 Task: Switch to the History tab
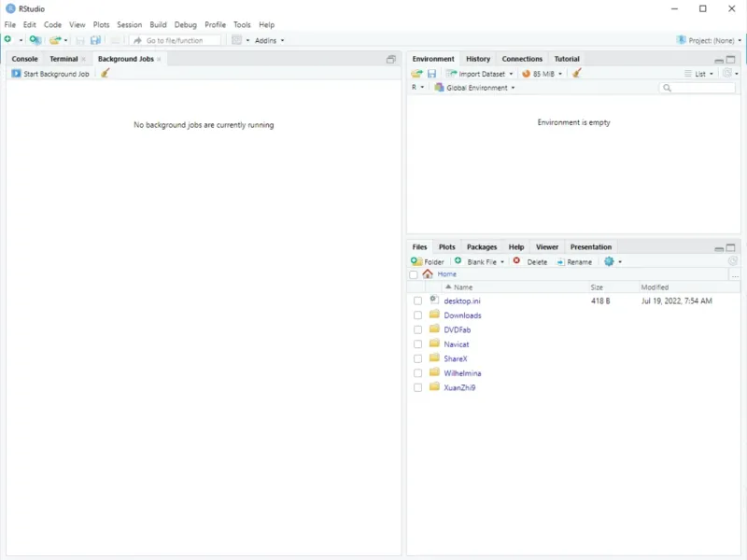478,59
